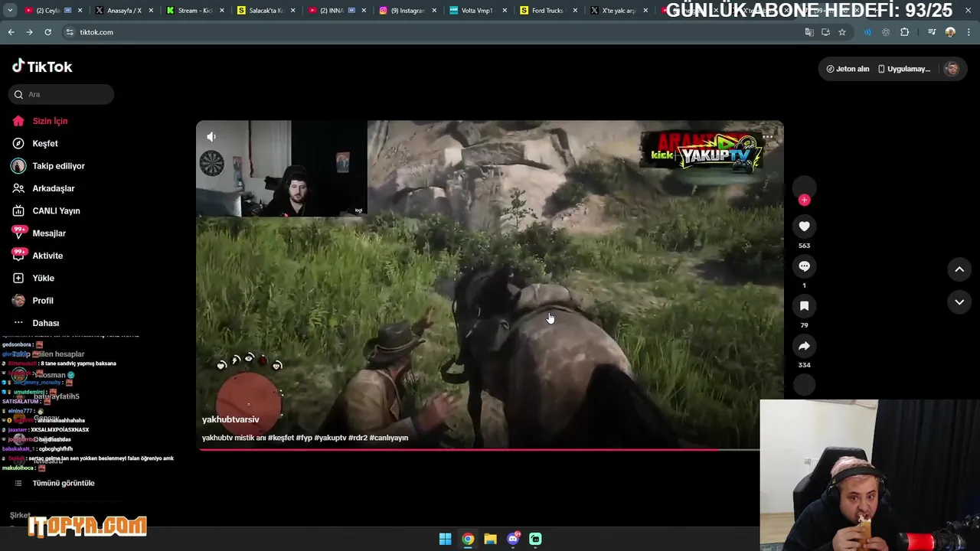Open comments bubble on the video
980x551 pixels.
point(804,266)
